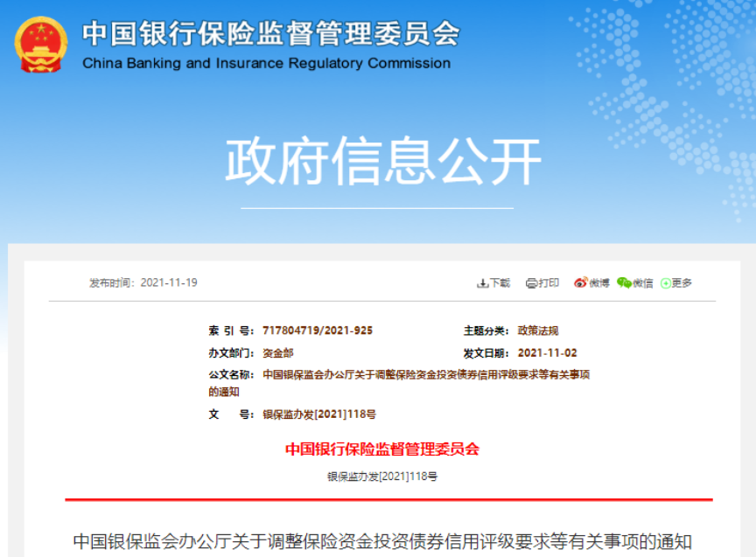
Task: Share the notice via the Weibo (微博) icon
Action: click(x=581, y=282)
